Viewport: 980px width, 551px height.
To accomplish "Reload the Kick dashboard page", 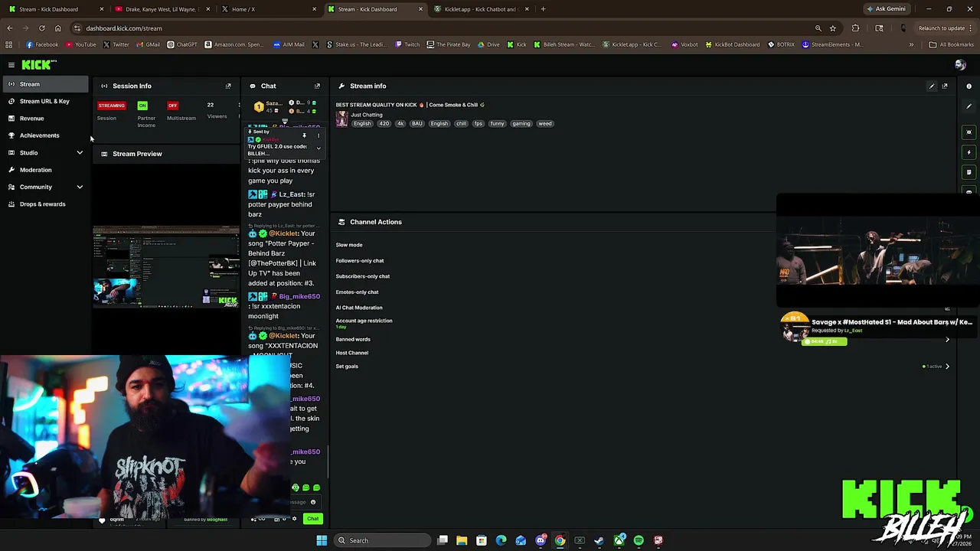I will coord(41,28).
